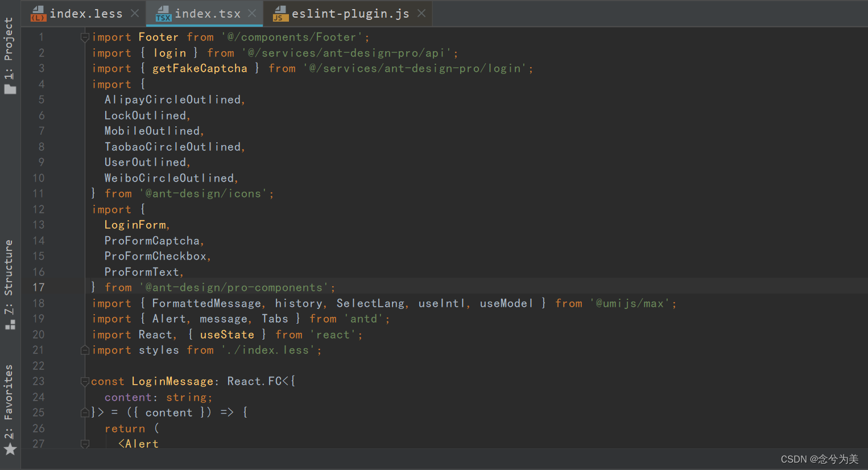Click 'WeiboCircleOutlined' import name

click(170, 178)
